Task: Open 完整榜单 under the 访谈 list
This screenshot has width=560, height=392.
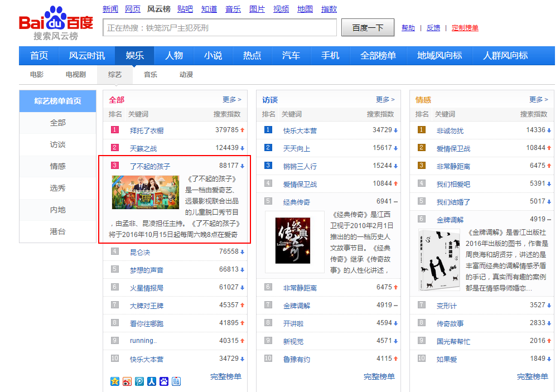Action: (x=379, y=376)
